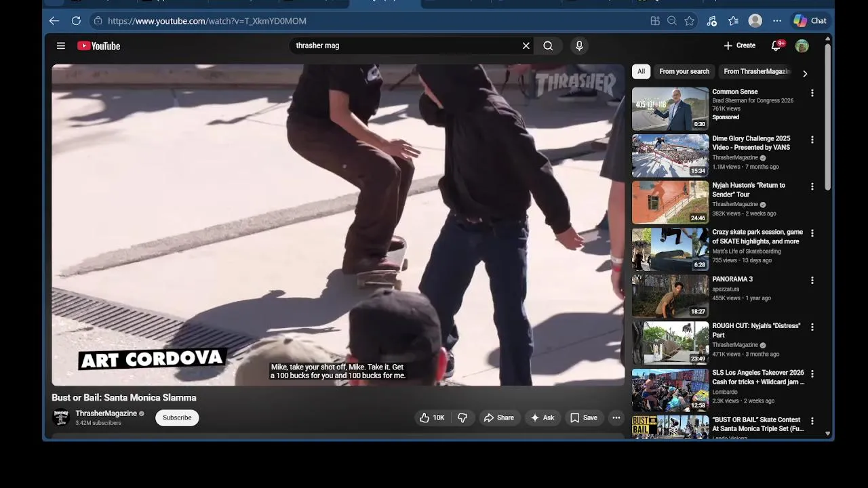Subscribe to ThrasherMagazine
The image size is (868, 488).
[x=177, y=418]
